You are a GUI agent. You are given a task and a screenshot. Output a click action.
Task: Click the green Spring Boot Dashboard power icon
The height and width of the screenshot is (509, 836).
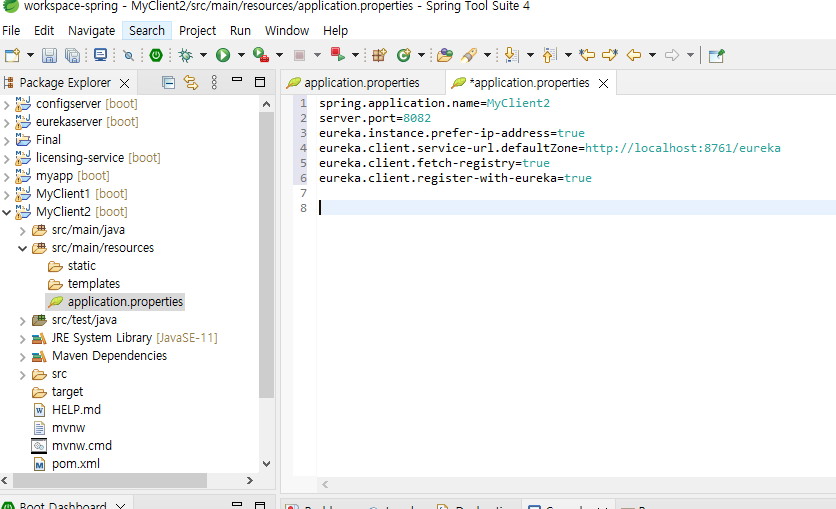tap(156, 55)
